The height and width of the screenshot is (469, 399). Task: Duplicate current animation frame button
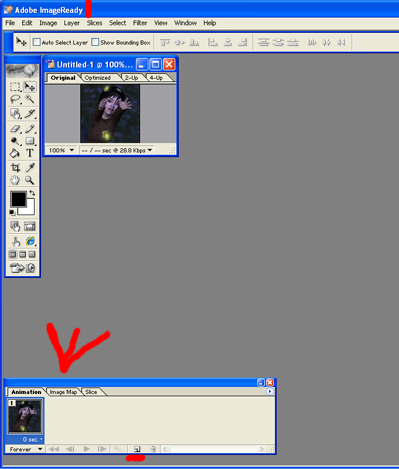137,449
